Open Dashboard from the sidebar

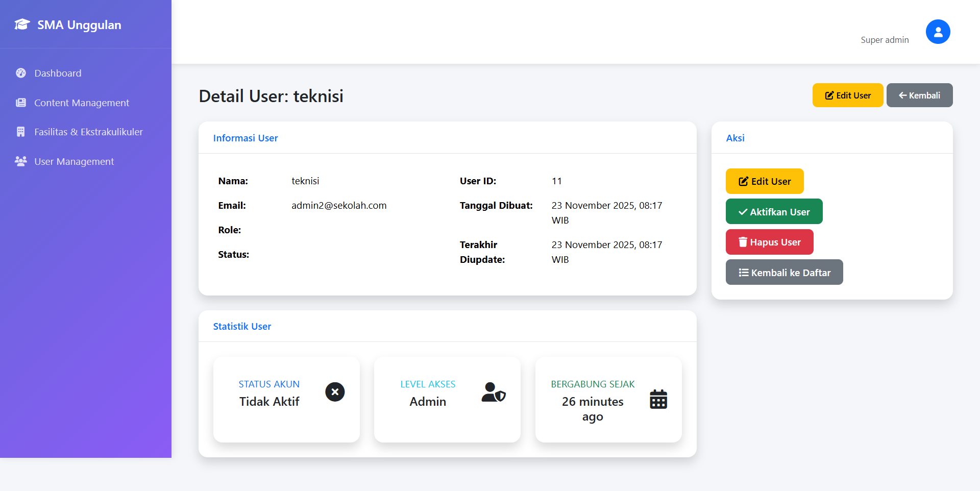(58, 73)
